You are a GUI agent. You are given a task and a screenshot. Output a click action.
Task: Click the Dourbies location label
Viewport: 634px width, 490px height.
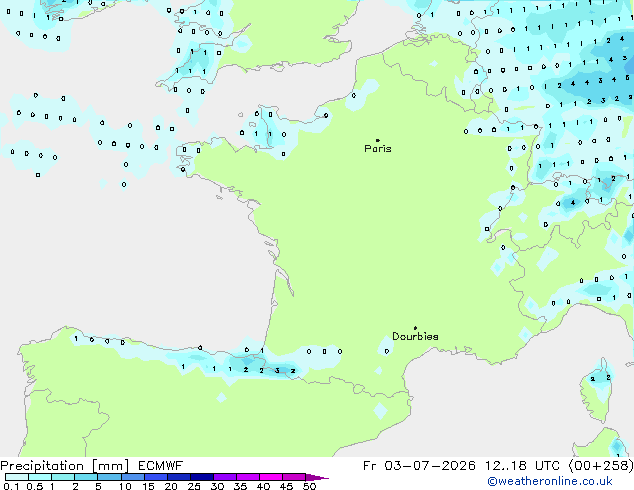(x=415, y=336)
